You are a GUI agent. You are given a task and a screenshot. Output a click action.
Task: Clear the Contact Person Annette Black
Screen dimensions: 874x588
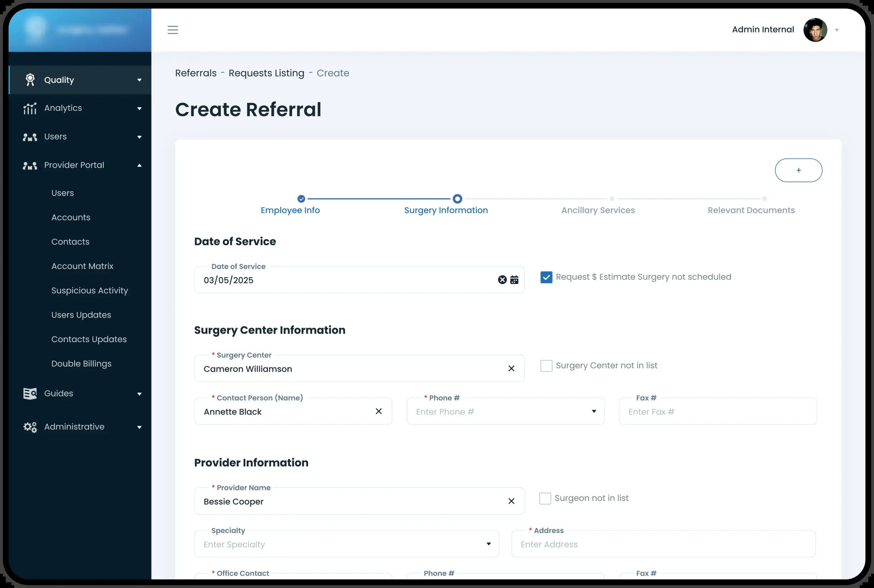379,411
